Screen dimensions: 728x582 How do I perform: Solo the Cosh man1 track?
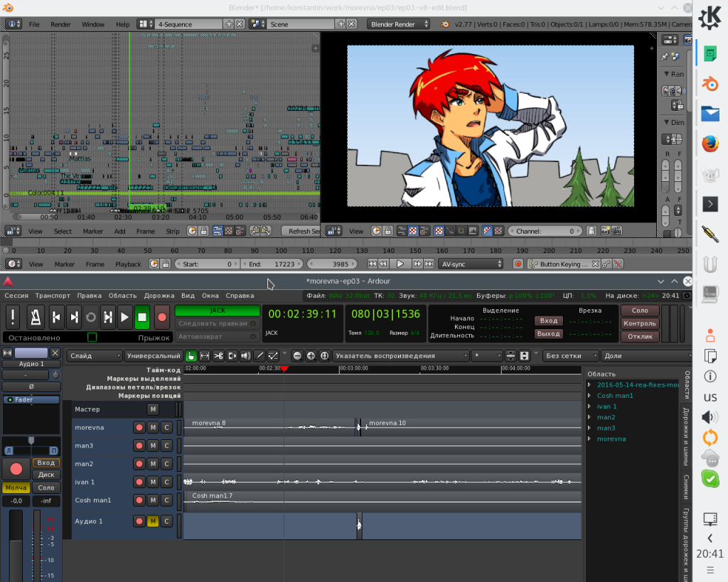(x=166, y=500)
